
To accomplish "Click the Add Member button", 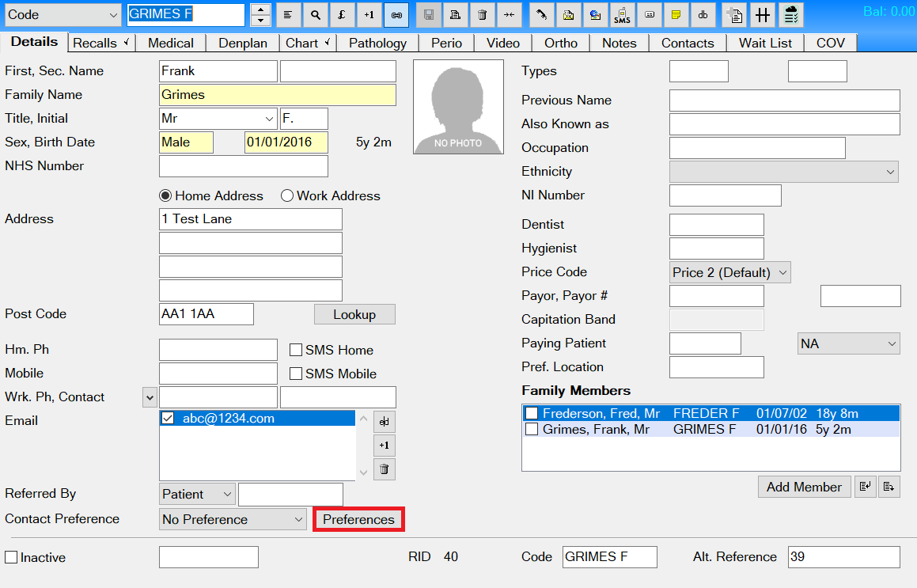I will (x=804, y=487).
